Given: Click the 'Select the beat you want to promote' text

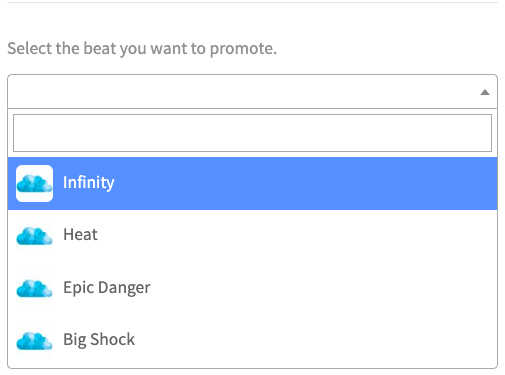Looking at the screenshot, I should (x=142, y=49).
